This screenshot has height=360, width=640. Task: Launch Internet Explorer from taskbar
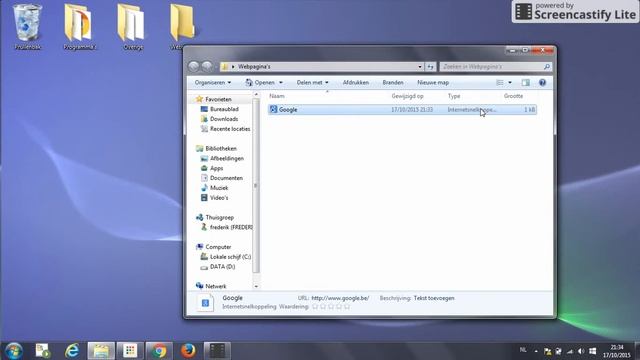click(x=72, y=351)
